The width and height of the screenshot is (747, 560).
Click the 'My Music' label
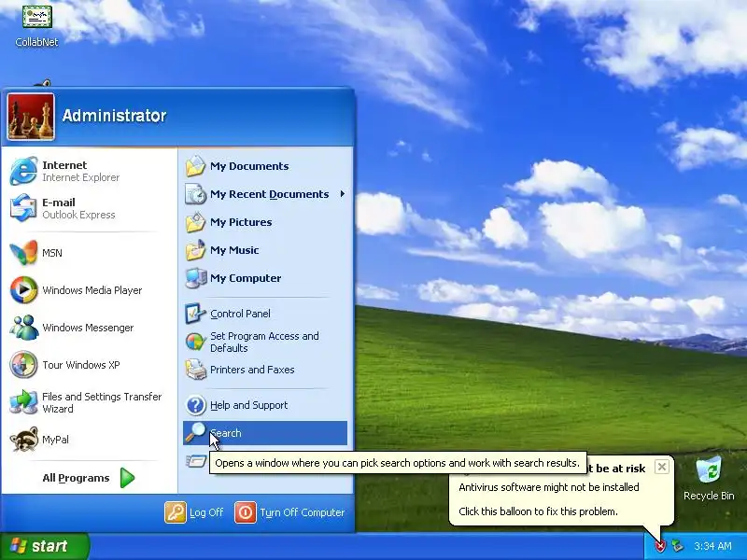coord(234,250)
